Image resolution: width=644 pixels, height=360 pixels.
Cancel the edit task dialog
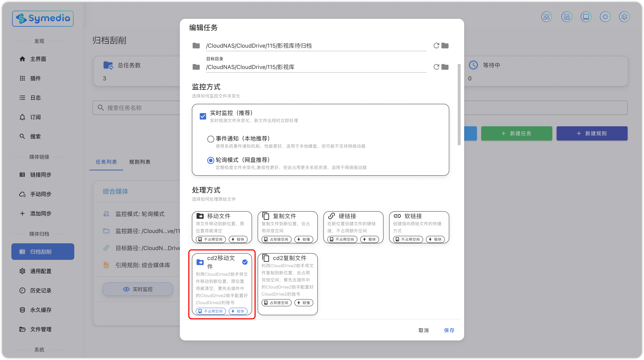(x=423, y=330)
